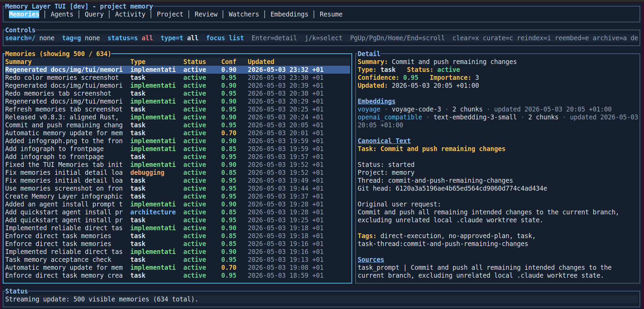Select the Automatic memory update row at 19:08

[177, 267]
